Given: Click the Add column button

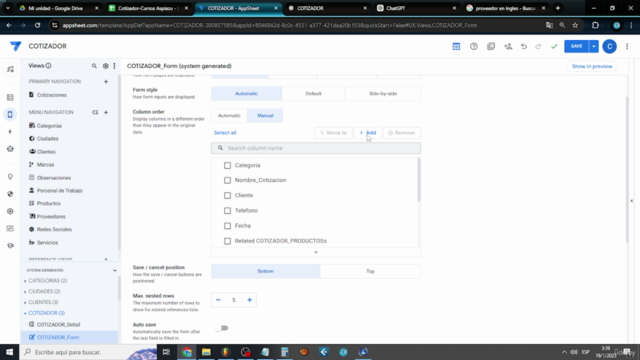Looking at the screenshot, I should (x=368, y=133).
